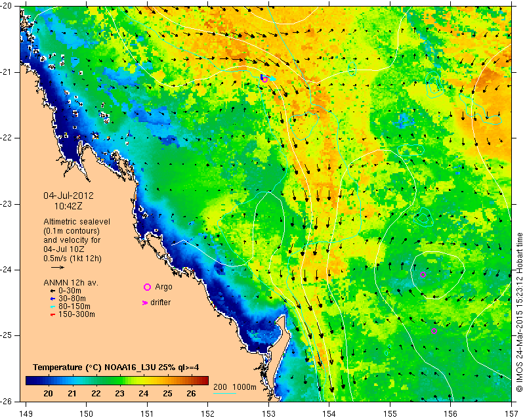Screen dimensions: 525x420
Task: Click the '(0.1m contours)' text
Action: 72,231
